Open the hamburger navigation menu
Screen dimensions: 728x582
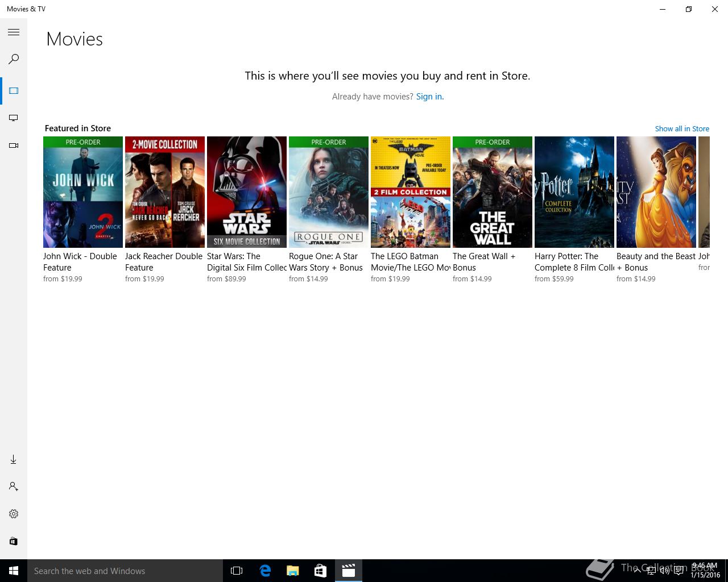click(14, 32)
